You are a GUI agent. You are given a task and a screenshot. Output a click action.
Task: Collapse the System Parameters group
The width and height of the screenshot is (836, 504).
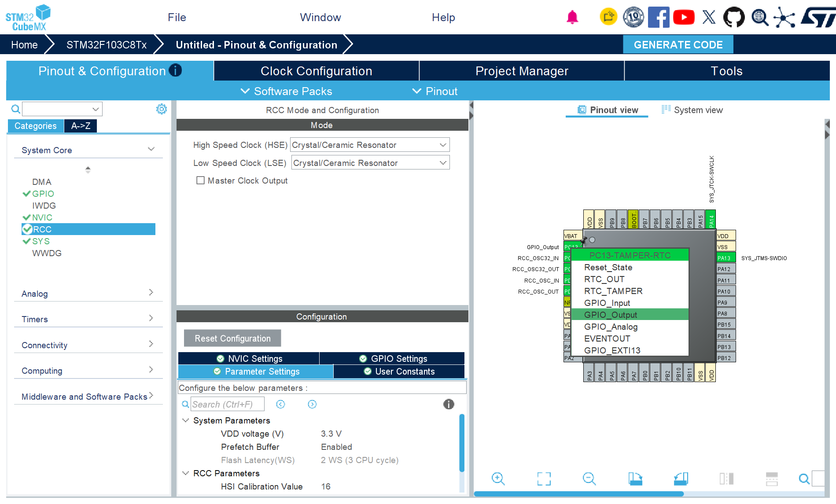click(x=186, y=420)
